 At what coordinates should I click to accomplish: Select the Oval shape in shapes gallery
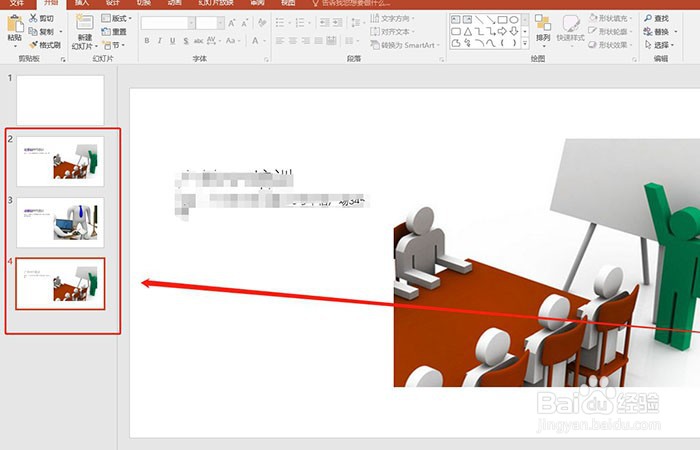[514, 20]
